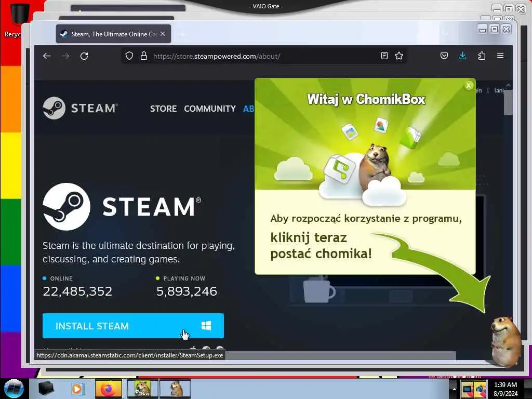532x399 pixels.
Task: Click the large Steam logo graphic
Action: tap(122, 207)
